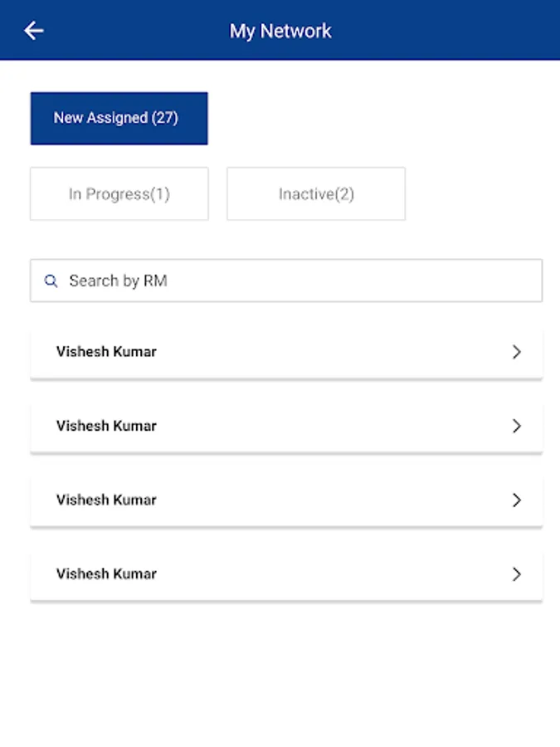
Task: Expand the second Vishesh Kumar chevron
Action: click(516, 426)
